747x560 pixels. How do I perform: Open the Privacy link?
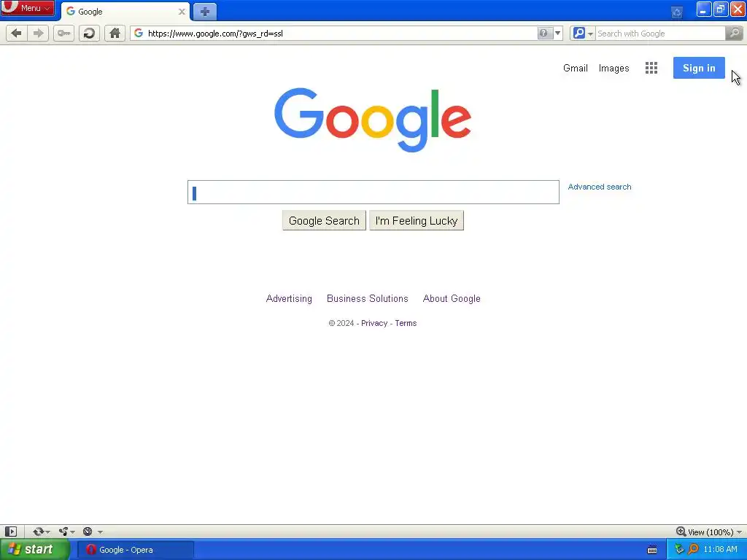point(374,323)
